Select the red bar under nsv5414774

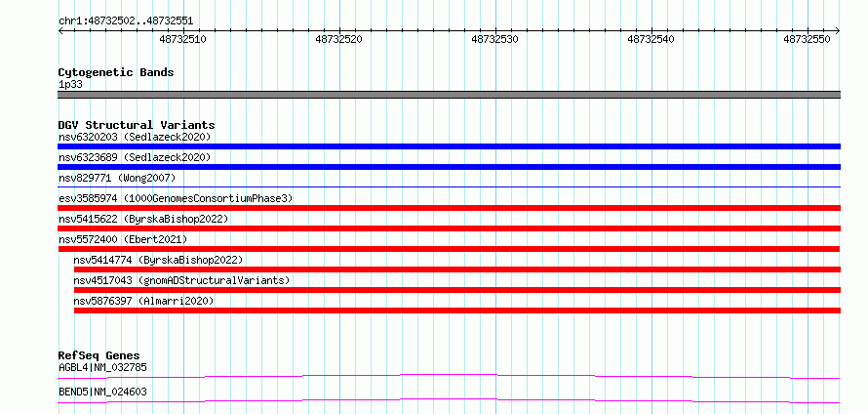(457, 269)
